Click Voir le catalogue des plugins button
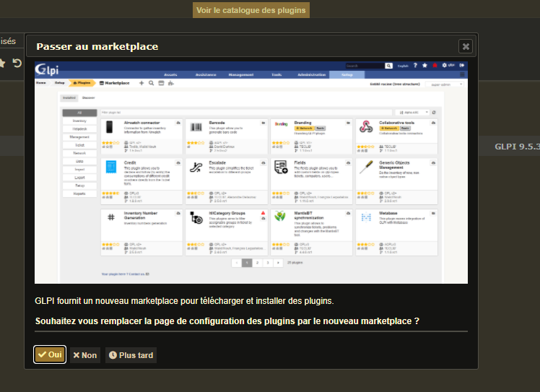540x392 pixels. pos(251,10)
